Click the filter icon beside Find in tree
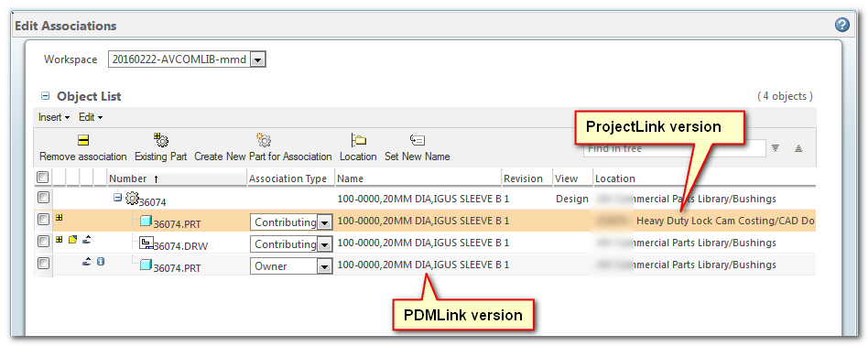This screenshot has width=868, height=346. coord(776,147)
